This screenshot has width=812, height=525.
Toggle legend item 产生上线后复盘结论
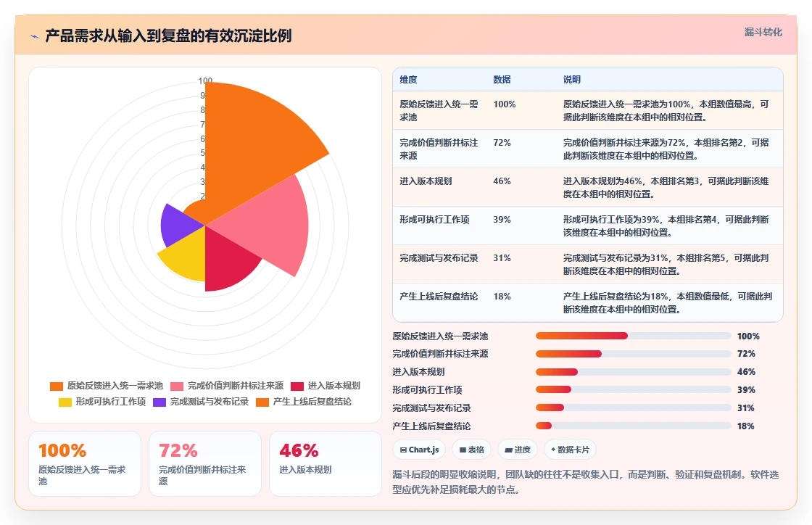pos(304,402)
